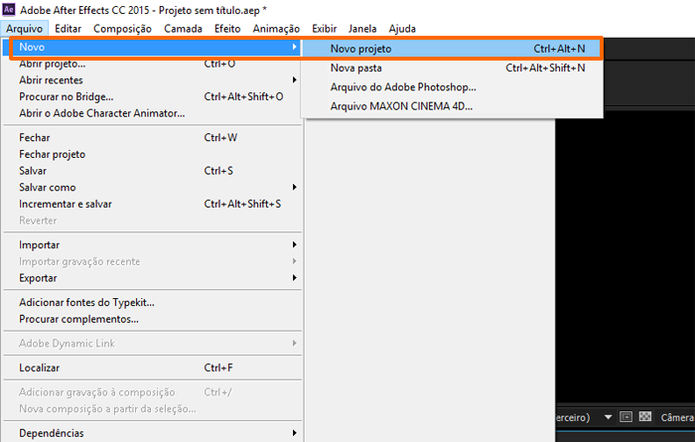Select Abrir projeto... menu item
The width and height of the screenshot is (695, 442).
[153, 64]
